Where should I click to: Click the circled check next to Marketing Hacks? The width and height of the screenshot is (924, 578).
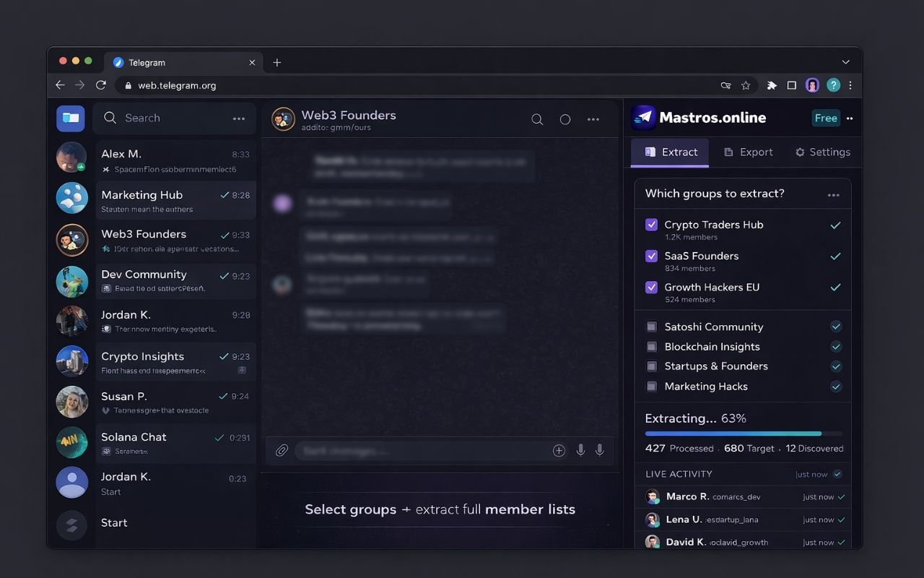click(836, 387)
